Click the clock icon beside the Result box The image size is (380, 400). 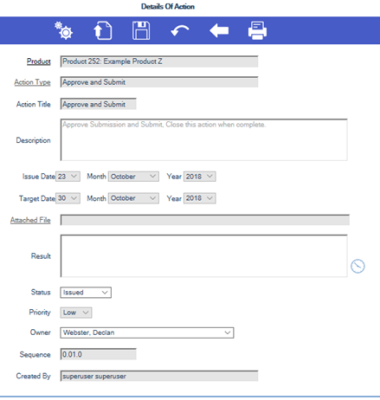click(358, 266)
